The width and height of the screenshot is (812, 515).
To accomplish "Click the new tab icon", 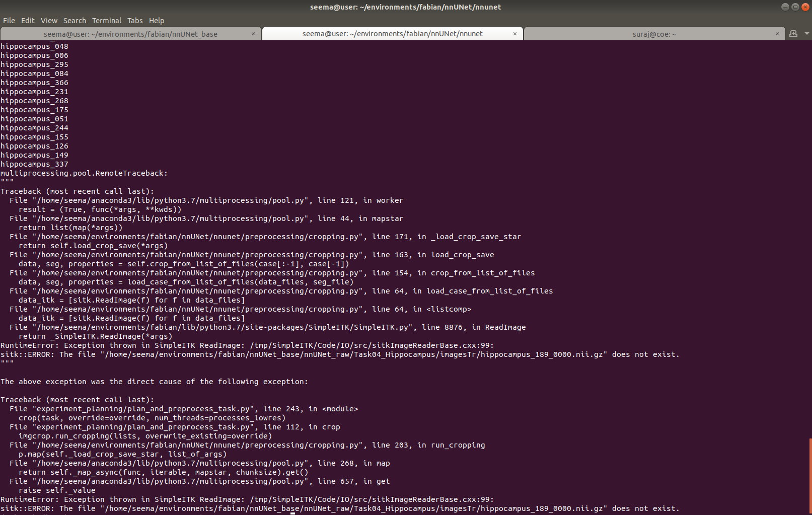I will (793, 34).
